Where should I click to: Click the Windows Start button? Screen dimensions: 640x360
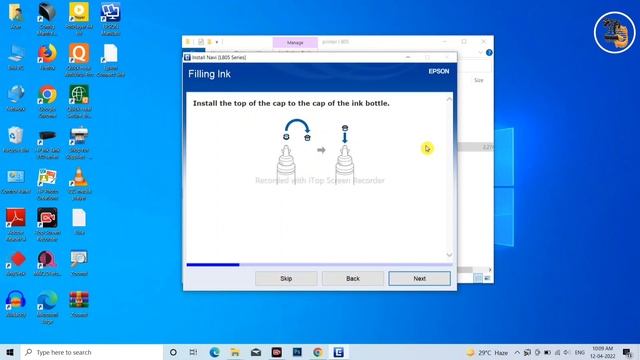10,352
